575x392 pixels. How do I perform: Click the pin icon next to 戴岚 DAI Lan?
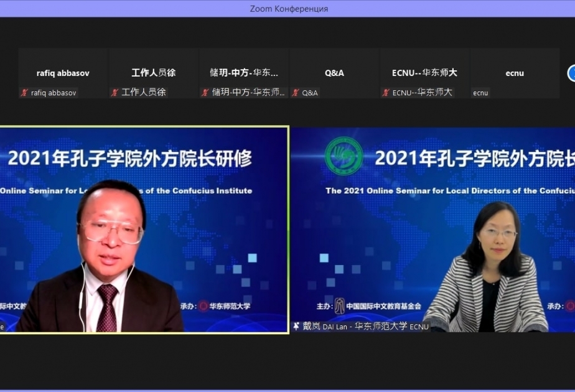pos(296,326)
